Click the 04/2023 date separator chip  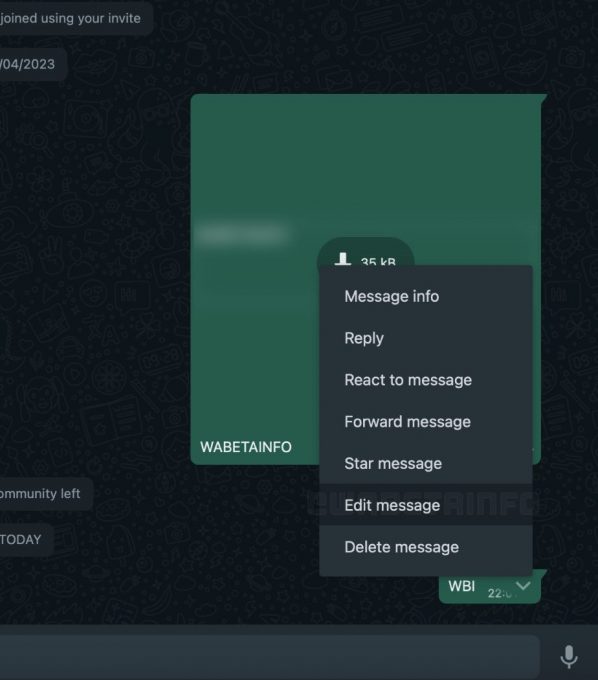point(28,64)
